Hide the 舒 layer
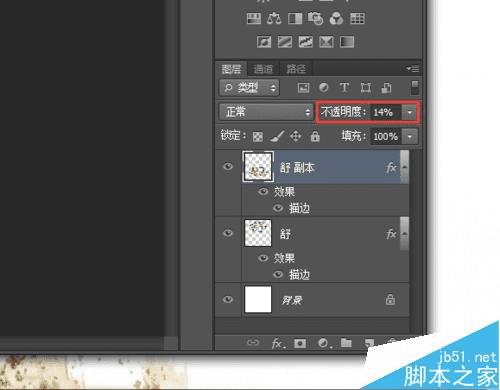 pyautogui.click(x=228, y=233)
